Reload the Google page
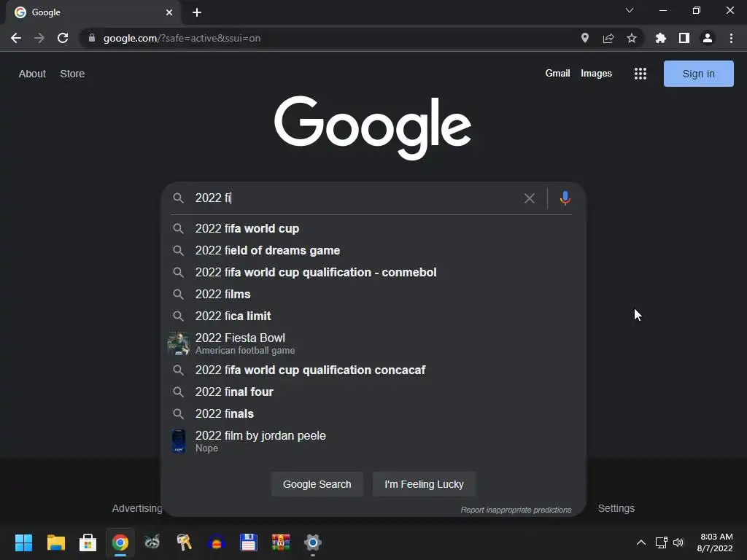This screenshot has width=747, height=560. click(63, 38)
